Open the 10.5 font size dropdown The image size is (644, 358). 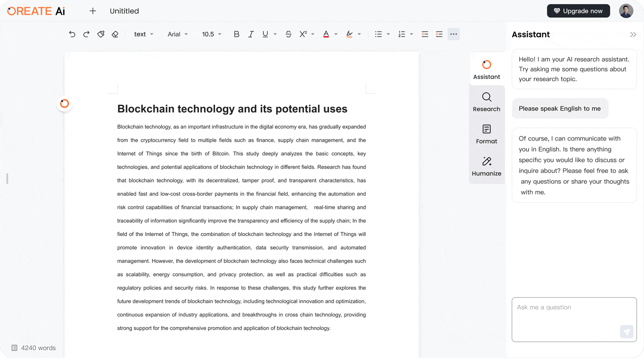[212, 34]
